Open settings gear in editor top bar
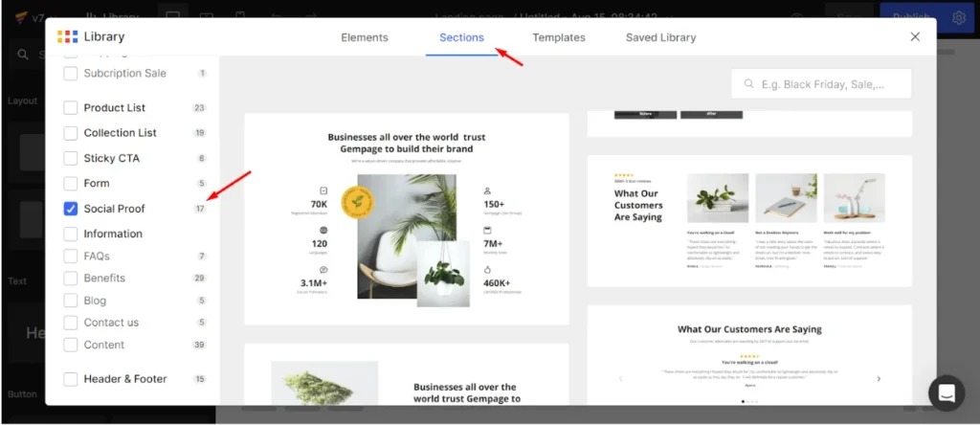 coord(959,18)
